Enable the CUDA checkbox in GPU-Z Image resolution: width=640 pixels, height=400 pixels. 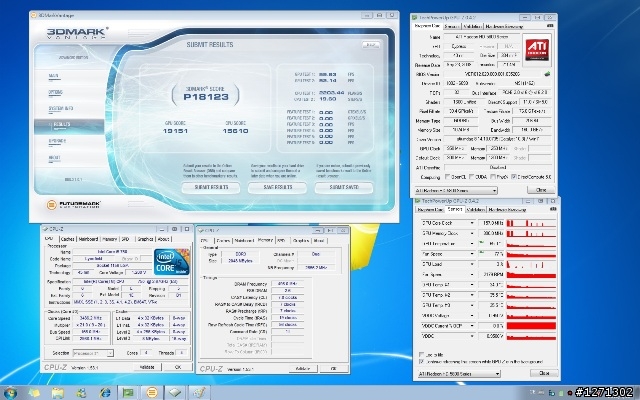(x=472, y=177)
